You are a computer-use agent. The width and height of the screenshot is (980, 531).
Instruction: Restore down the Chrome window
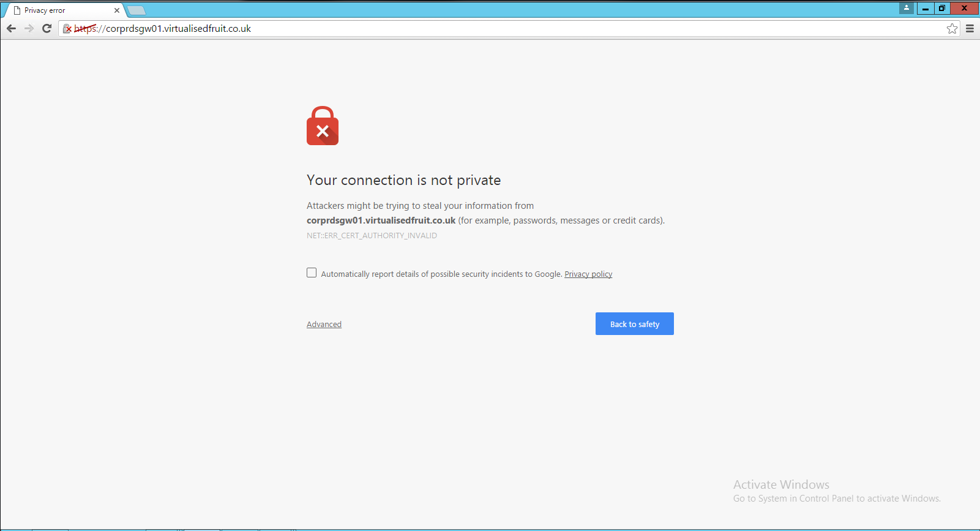click(942, 8)
